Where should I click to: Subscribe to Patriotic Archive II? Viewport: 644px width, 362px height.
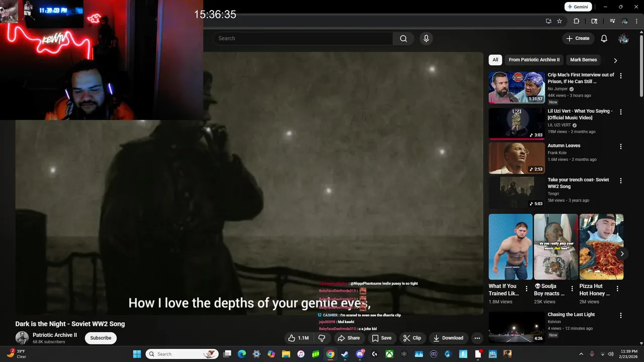tap(101, 338)
